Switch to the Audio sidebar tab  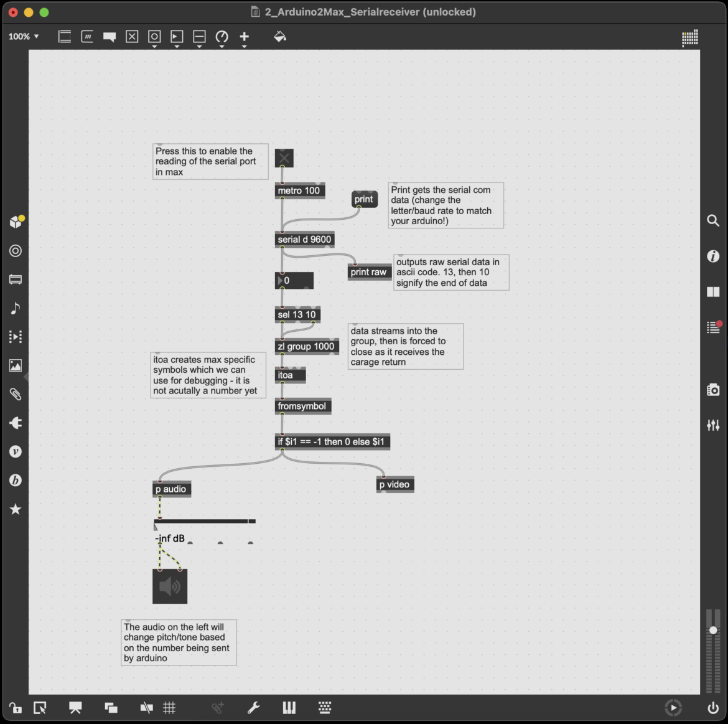point(16,308)
